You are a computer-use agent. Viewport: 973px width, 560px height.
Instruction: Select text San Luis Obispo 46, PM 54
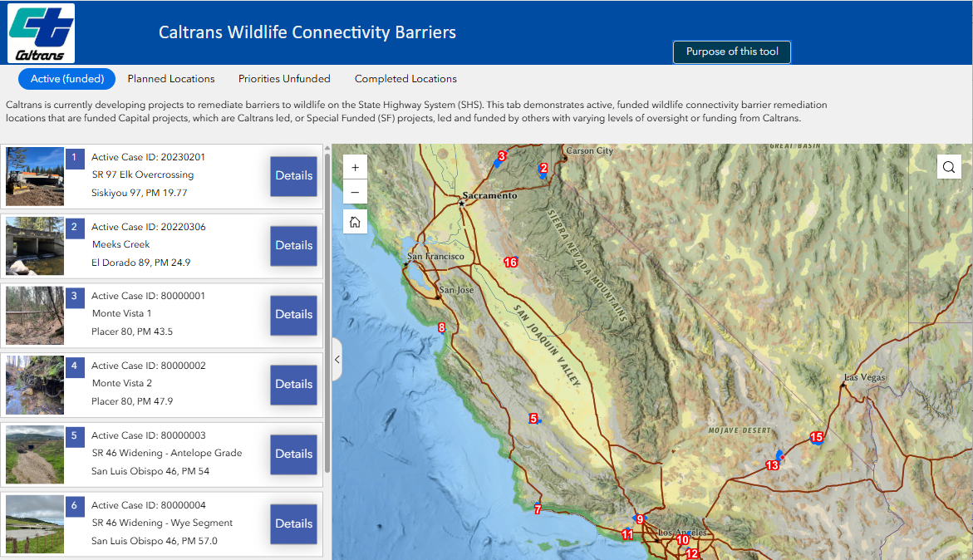point(150,471)
